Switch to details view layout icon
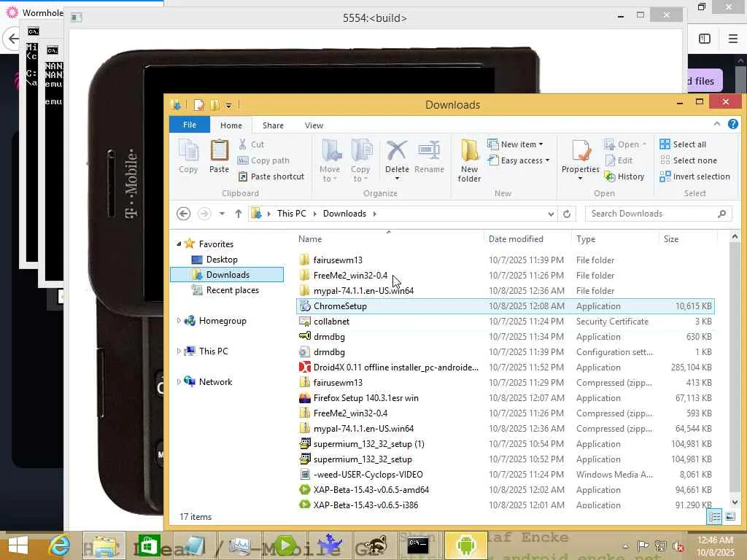The width and height of the screenshot is (747, 560). tap(714, 517)
